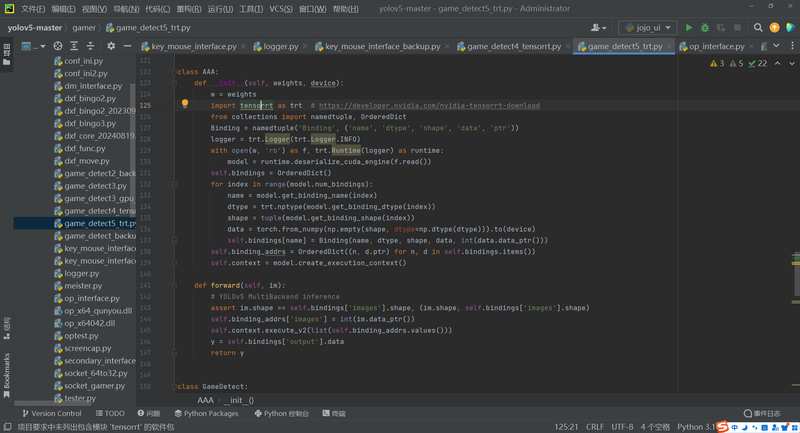Screen dimensions: 800x433
Task: Open 事件日志 event log
Action: 762,414
